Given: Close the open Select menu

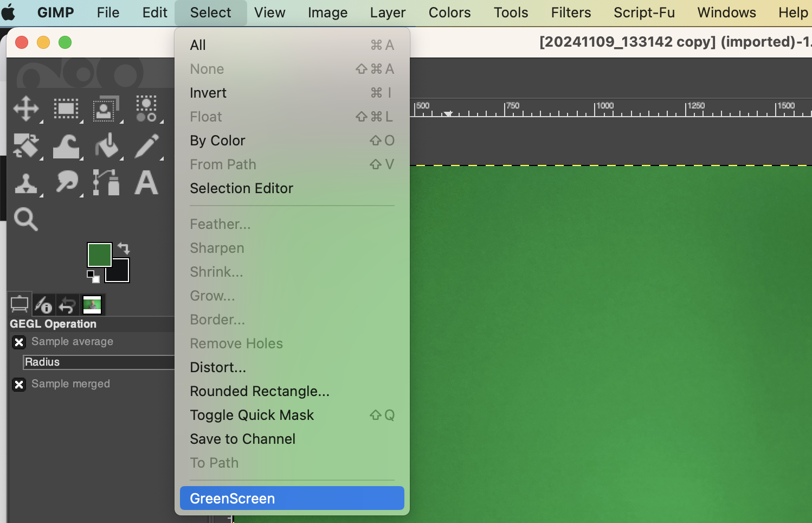Looking at the screenshot, I should point(210,12).
